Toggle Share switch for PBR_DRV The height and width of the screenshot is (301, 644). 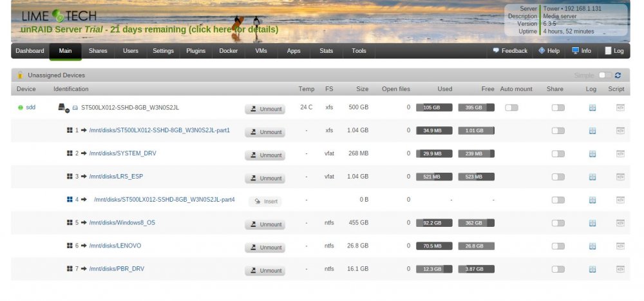point(558,269)
